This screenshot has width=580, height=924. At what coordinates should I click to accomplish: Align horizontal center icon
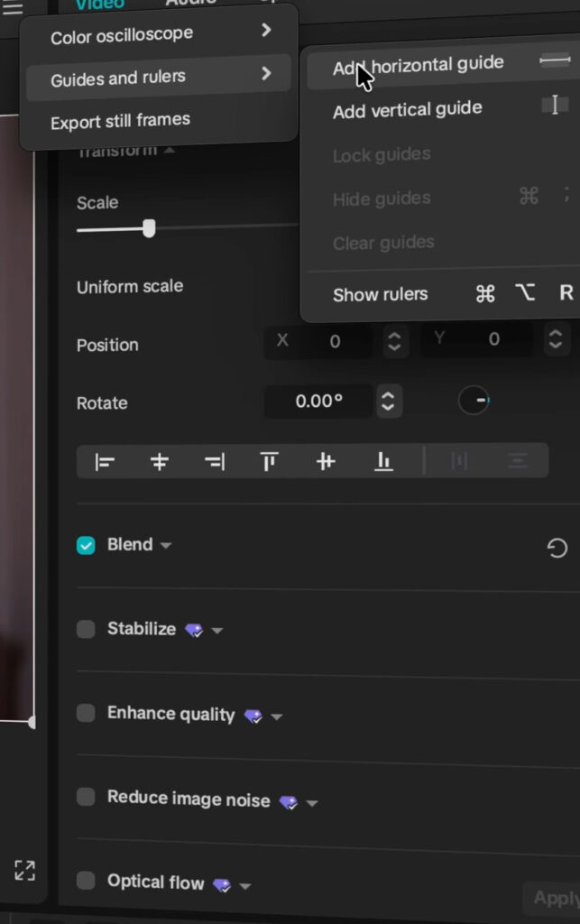(x=159, y=462)
